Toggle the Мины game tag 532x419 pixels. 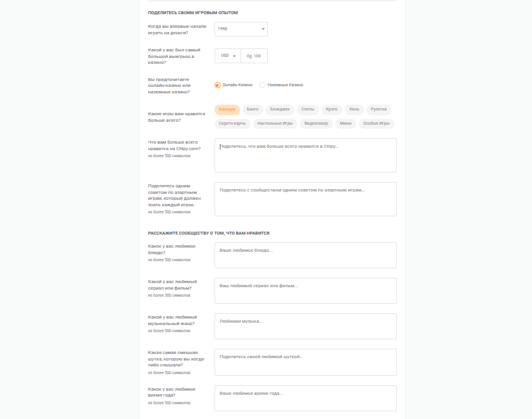[346, 124]
